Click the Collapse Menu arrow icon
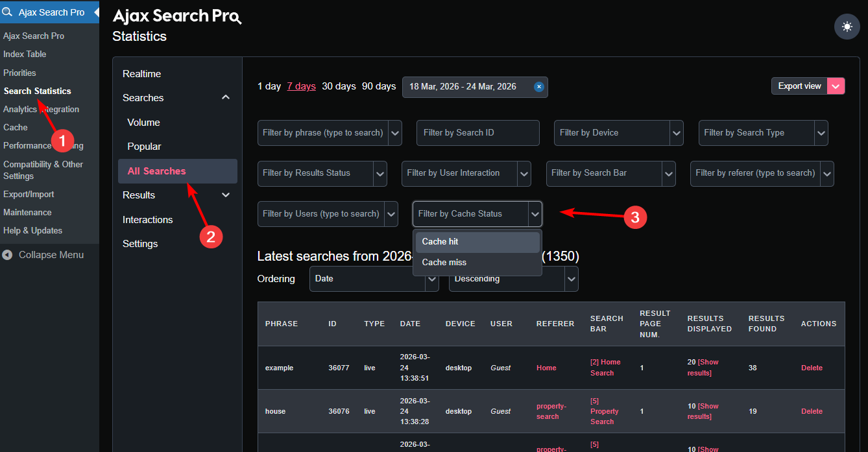Screen dimensions: 868x452 click(x=7, y=255)
